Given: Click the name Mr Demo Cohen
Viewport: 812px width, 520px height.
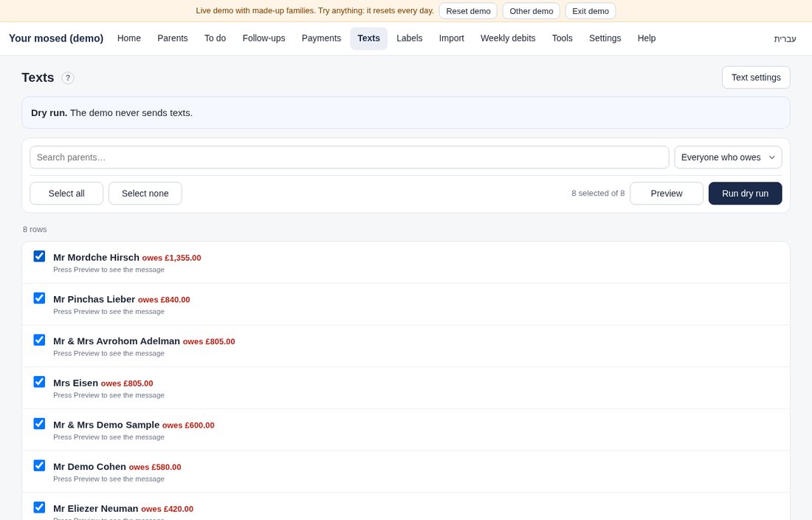Looking at the screenshot, I should [89, 467].
